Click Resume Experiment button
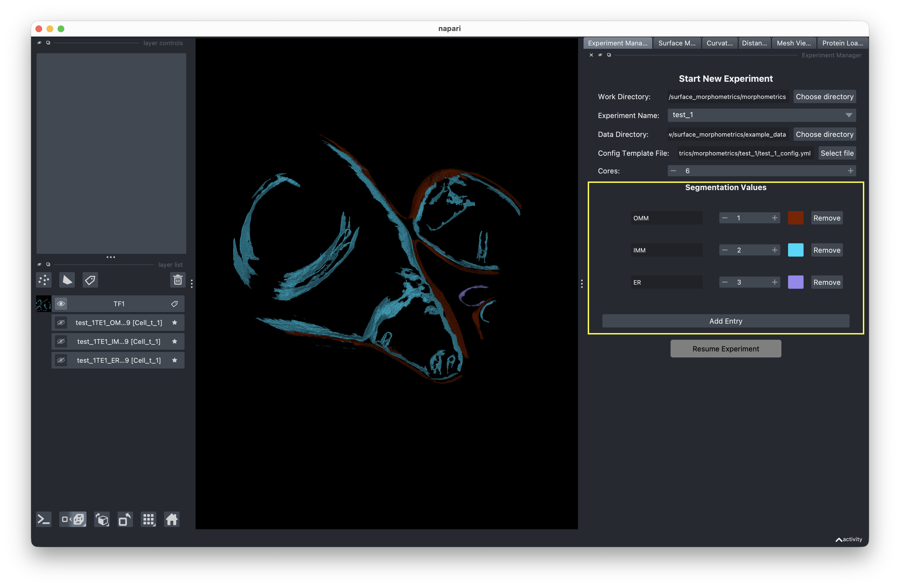 [x=726, y=349]
